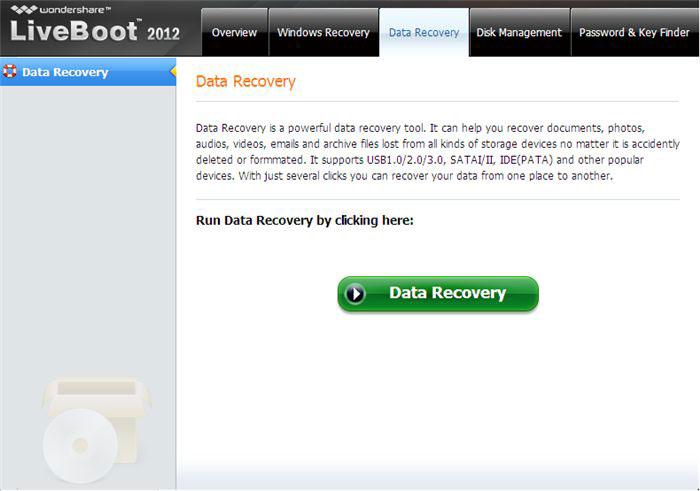Click the orange Data Recovery heading

pos(246,81)
